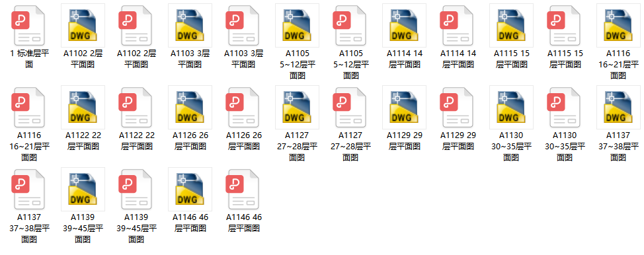Choose the A1127 27~28层平面图 PDF icon

point(350,107)
